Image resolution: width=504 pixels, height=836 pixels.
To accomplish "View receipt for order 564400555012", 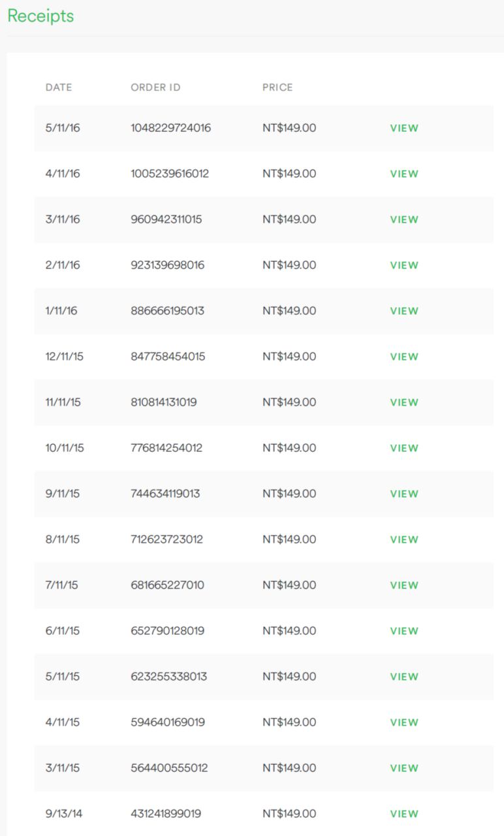I will coord(404,768).
